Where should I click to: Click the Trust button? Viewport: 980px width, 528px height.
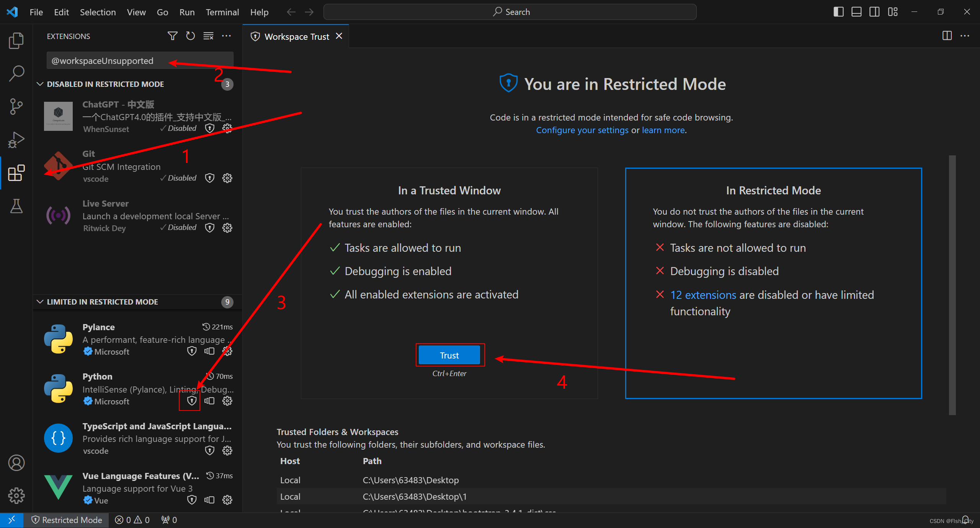tap(449, 355)
